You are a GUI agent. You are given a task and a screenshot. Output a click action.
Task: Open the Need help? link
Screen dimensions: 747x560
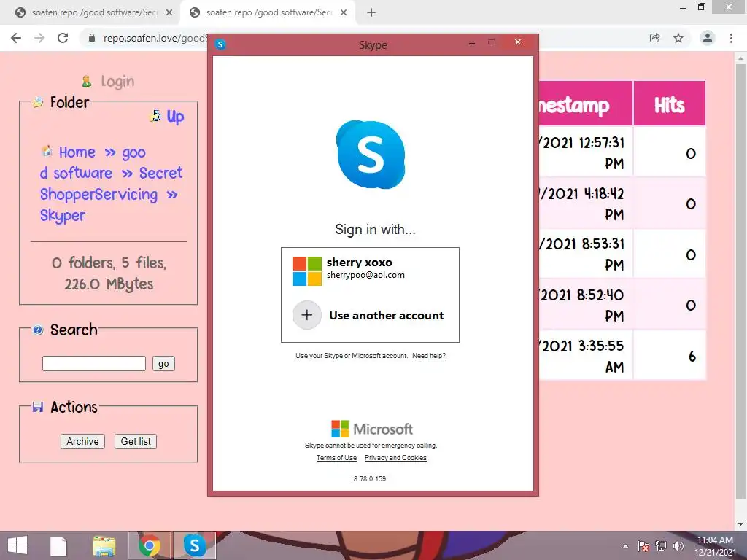(429, 356)
